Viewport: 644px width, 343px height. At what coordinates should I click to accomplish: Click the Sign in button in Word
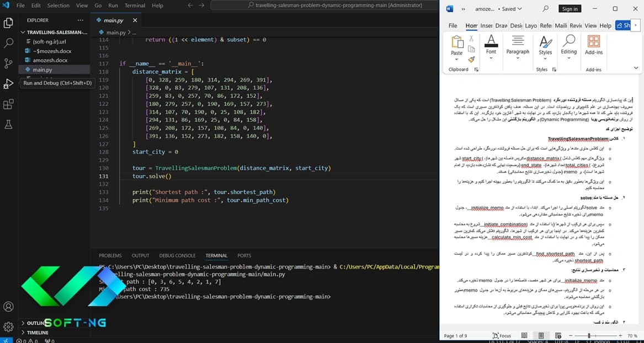(570, 9)
